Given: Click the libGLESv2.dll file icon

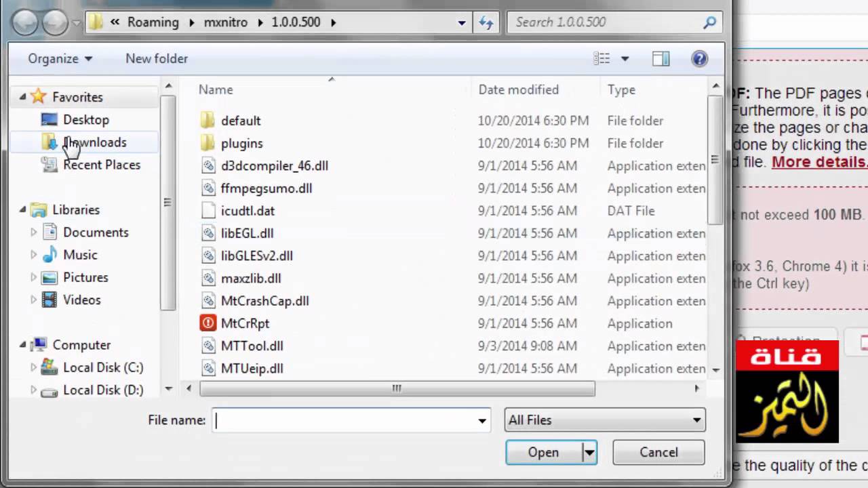Looking at the screenshot, I should [x=208, y=256].
